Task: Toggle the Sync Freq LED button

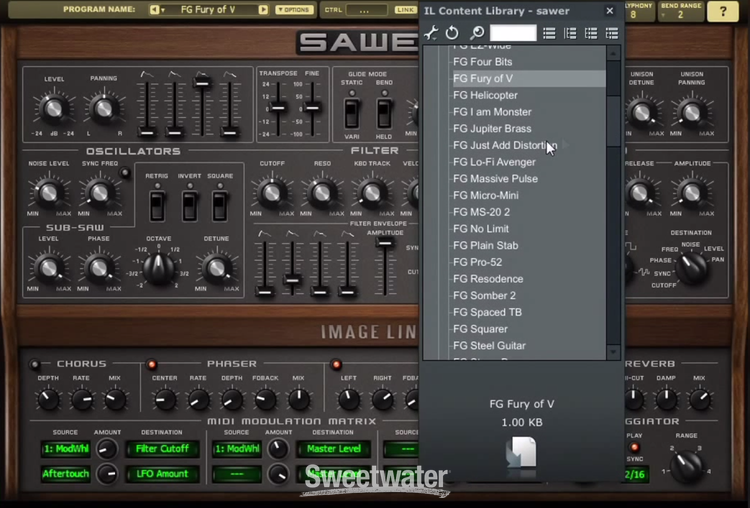Action: coord(125,172)
